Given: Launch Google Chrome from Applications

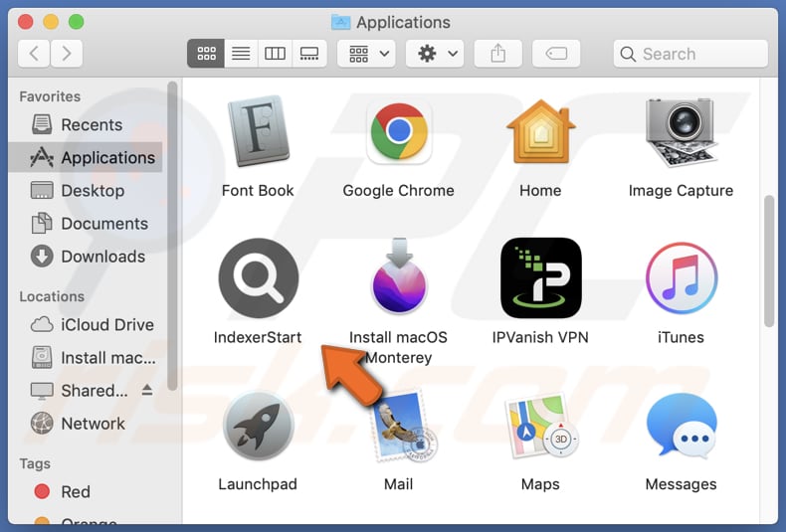Looking at the screenshot, I should pyautogui.click(x=399, y=131).
